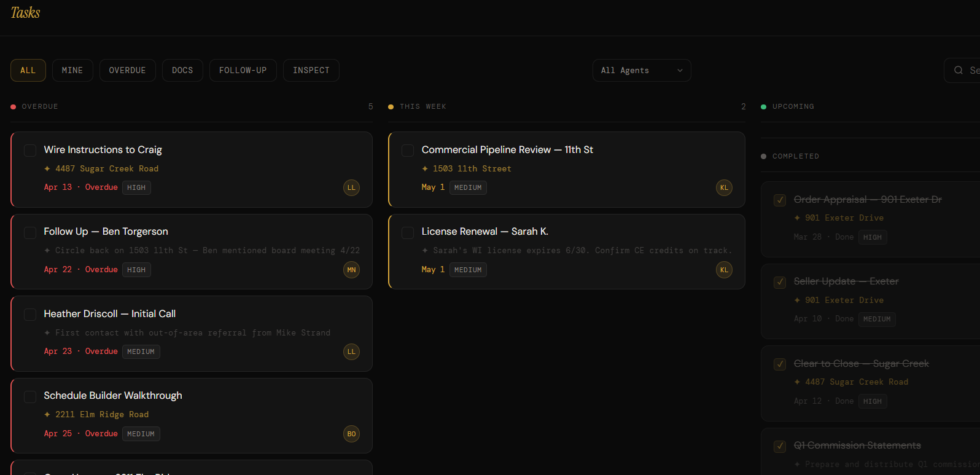Click UPCOMING column header

(793, 107)
